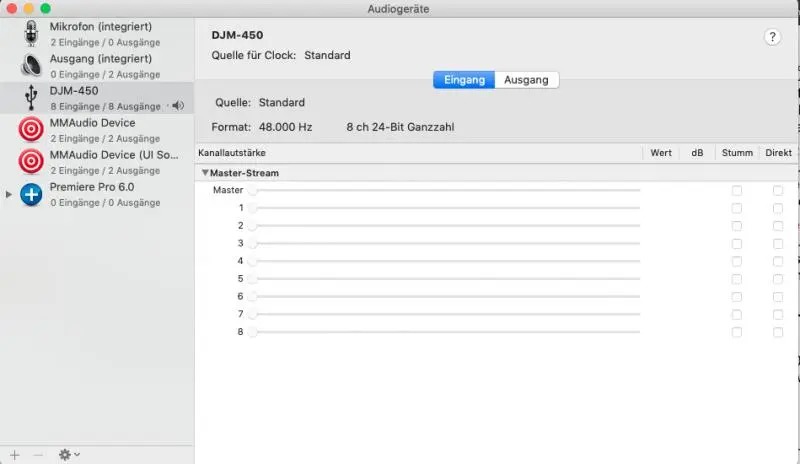Collapse the Master-Stream disclosure triangle

pos(205,173)
